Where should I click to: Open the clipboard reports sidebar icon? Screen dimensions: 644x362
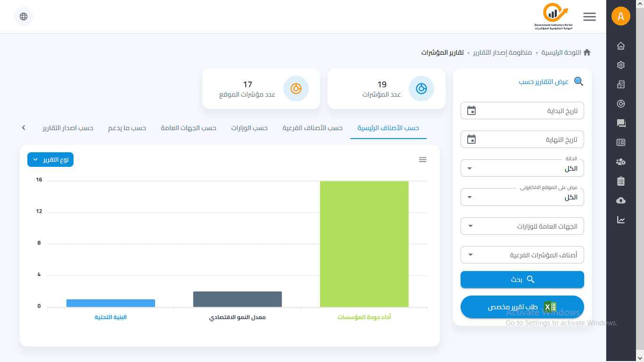point(621,181)
